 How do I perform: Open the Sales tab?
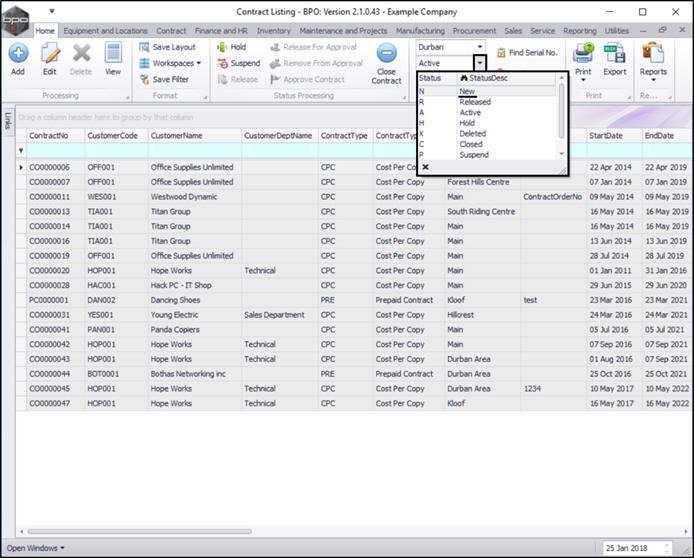point(513,31)
